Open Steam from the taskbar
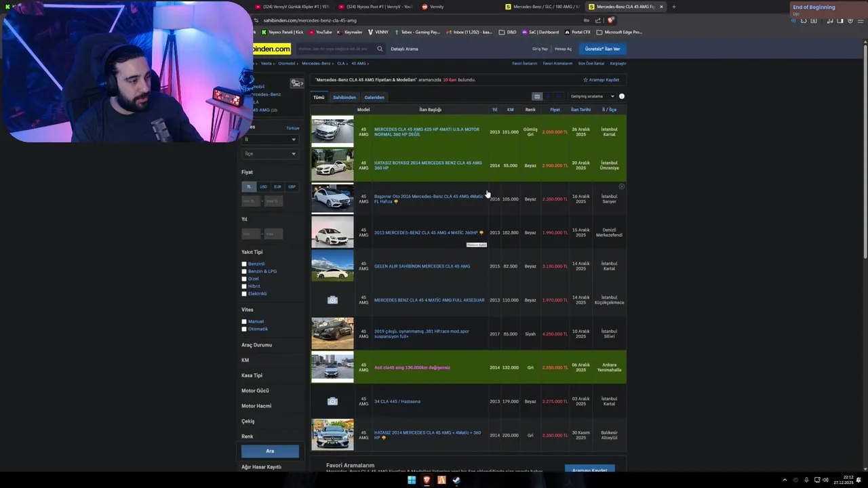Image resolution: width=868 pixels, height=488 pixels. pos(456,480)
